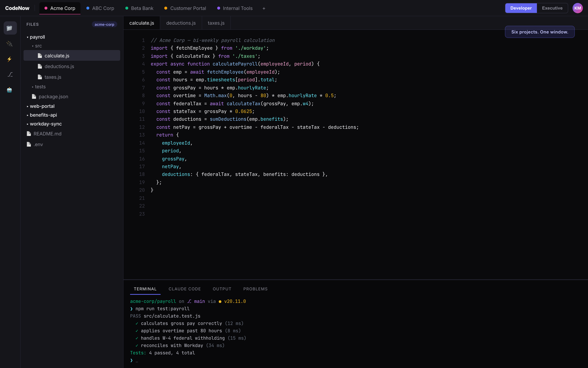Open the deductions.js editor tab
The width and height of the screenshot is (588, 368).
tap(181, 23)
